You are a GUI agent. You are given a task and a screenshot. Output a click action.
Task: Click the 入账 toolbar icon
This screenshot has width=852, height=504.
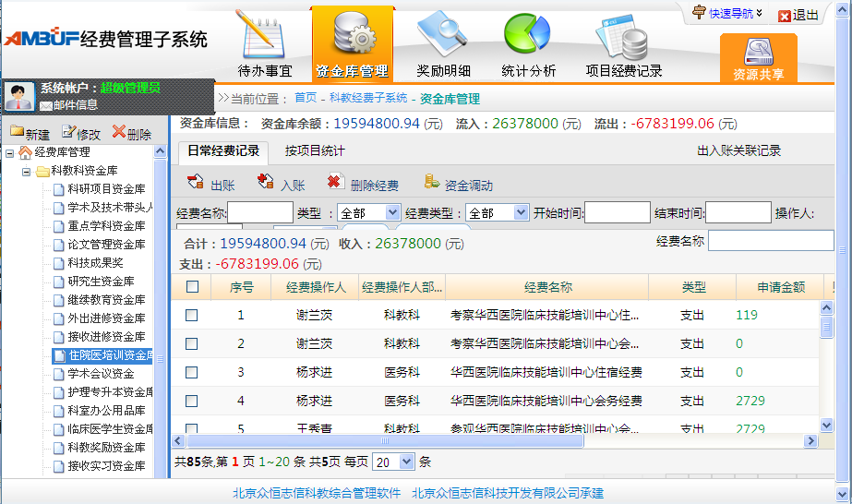pyautogui.click(x=266, y=183)
